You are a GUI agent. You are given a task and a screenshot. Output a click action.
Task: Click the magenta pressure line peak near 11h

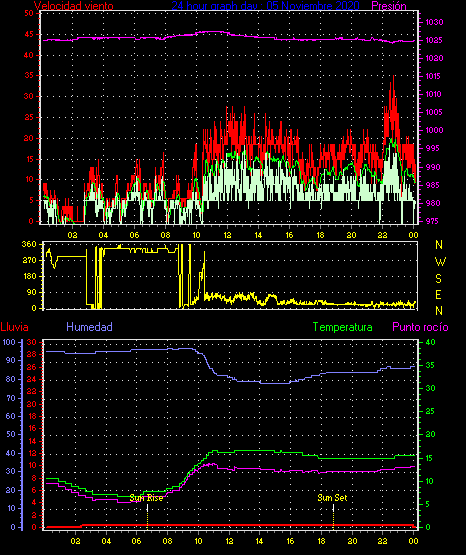tap(212, 32)
